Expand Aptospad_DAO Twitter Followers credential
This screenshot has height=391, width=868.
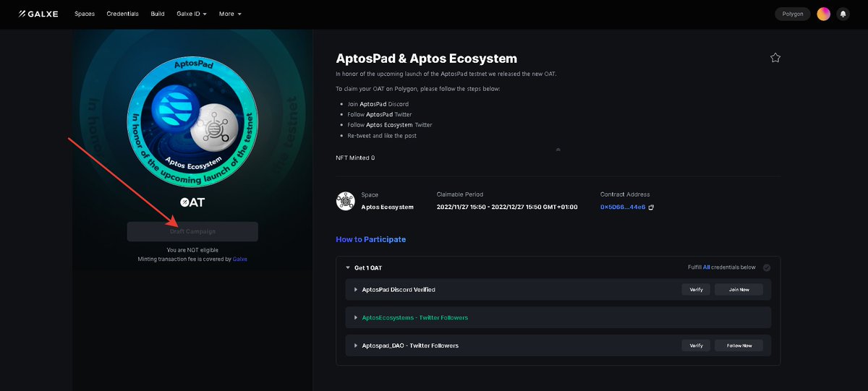356,345
